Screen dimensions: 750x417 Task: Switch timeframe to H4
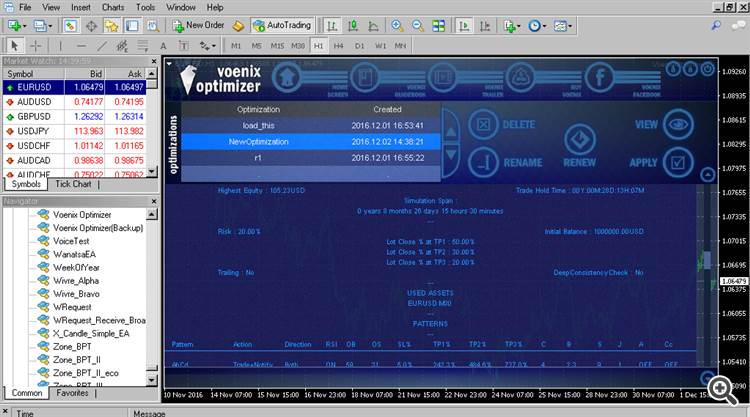(x=339, y=46)
